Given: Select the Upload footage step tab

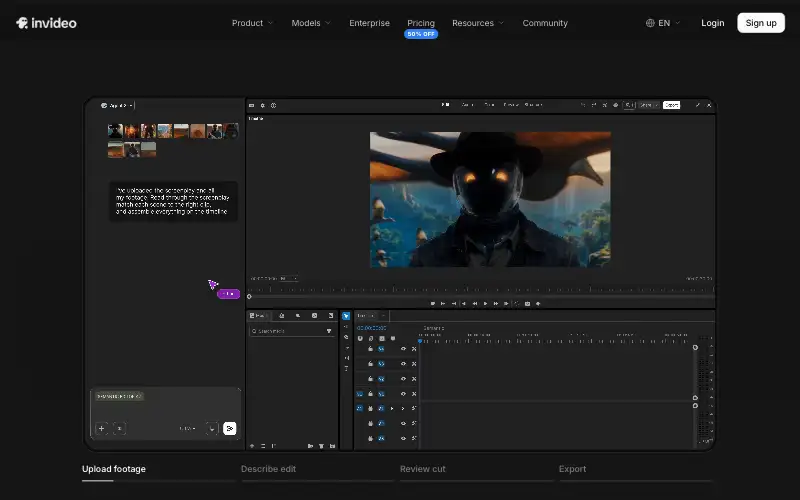Looking at the screenshot, I should pos(114,469).
